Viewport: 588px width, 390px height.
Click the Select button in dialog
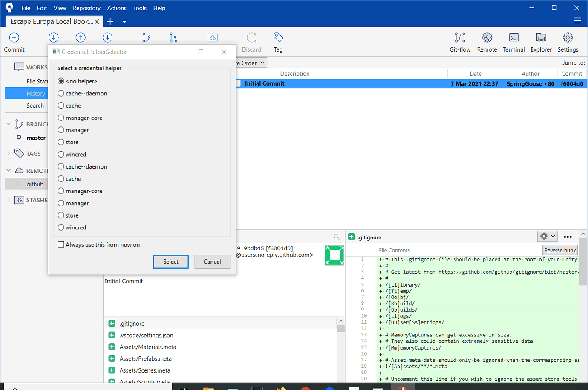pyautogui.click(x=170, y=262)
